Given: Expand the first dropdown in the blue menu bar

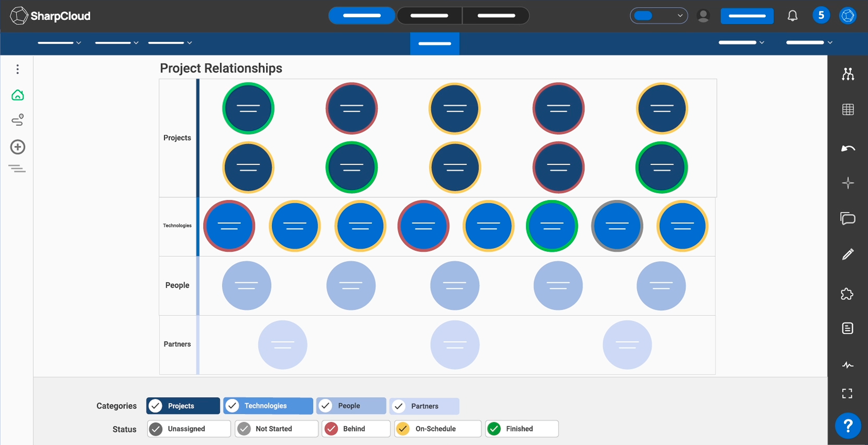Looking at the screenshot, I should pyautogui.click(x=59, y=43).
